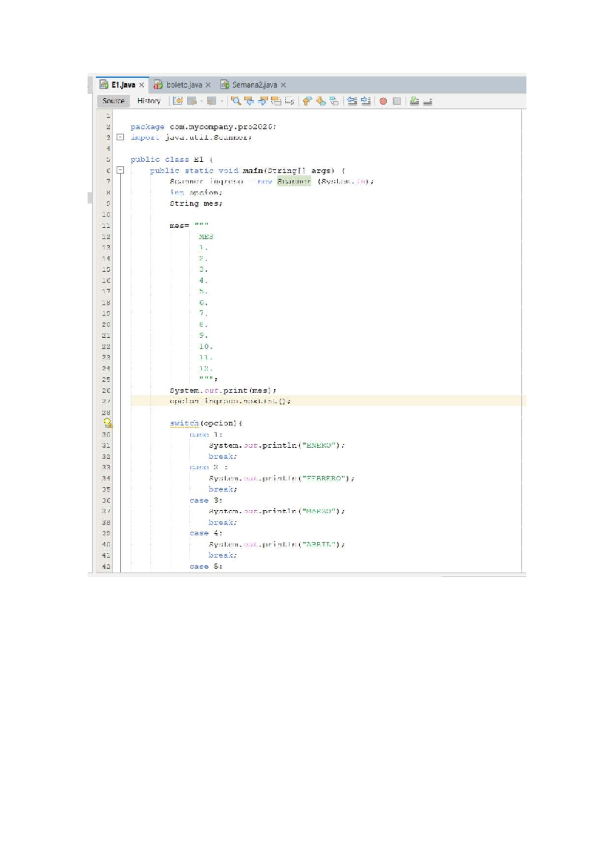Image resolution: width=614 pixels, height=868 pixels.
Task: Click the 'String mes;' line
Action: click(196, 203)
